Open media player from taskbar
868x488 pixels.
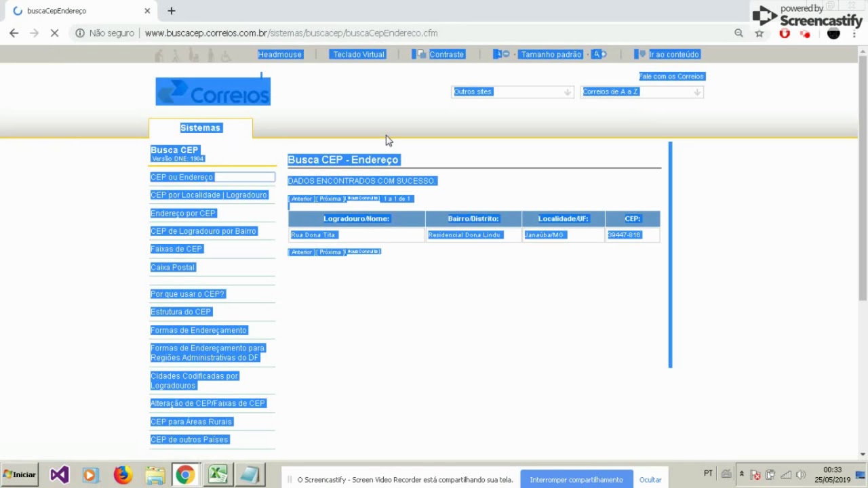click(90, 475)
